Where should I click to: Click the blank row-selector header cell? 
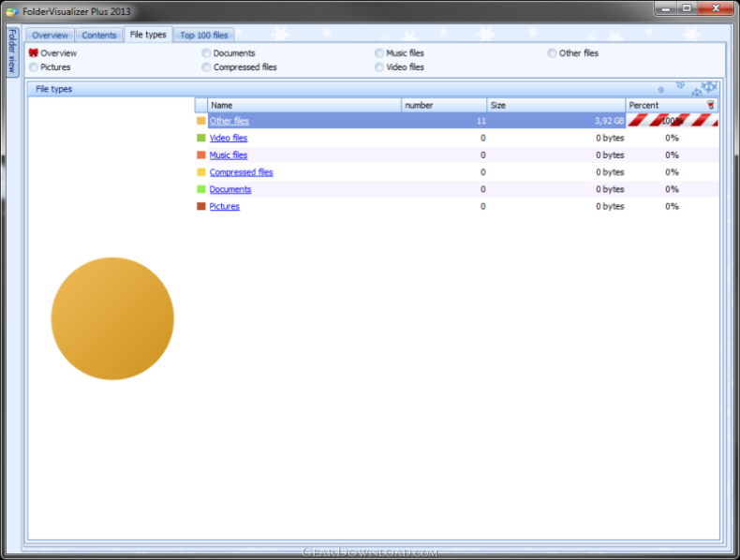tap(201, 105)
